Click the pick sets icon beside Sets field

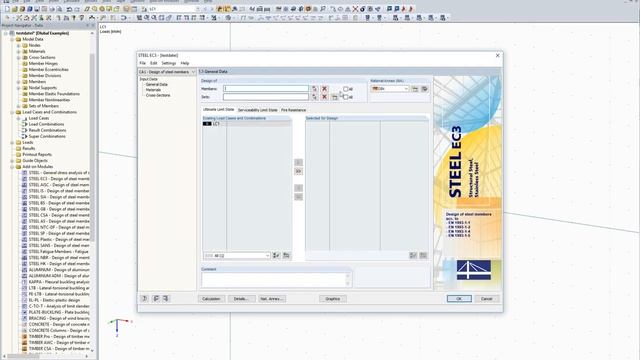point(314,97)
